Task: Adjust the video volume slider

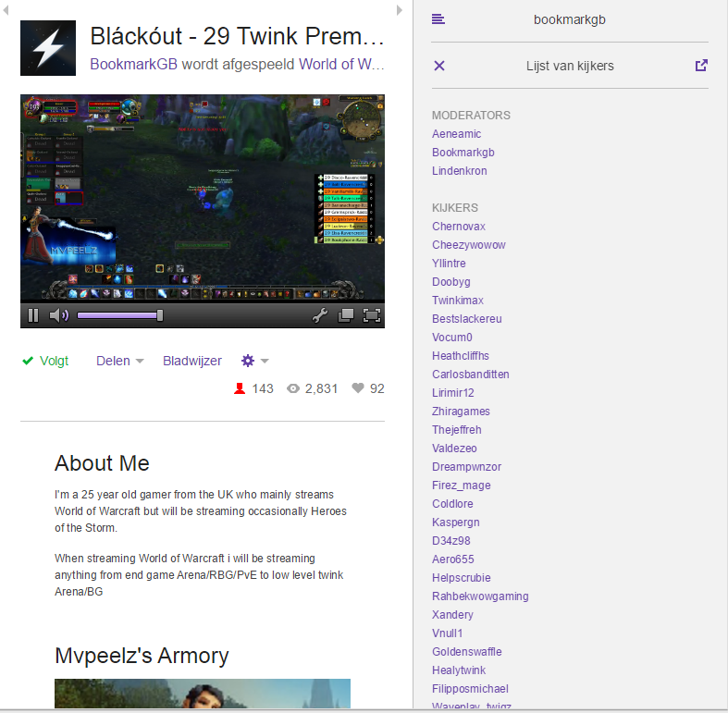Action: click(119, 315)
